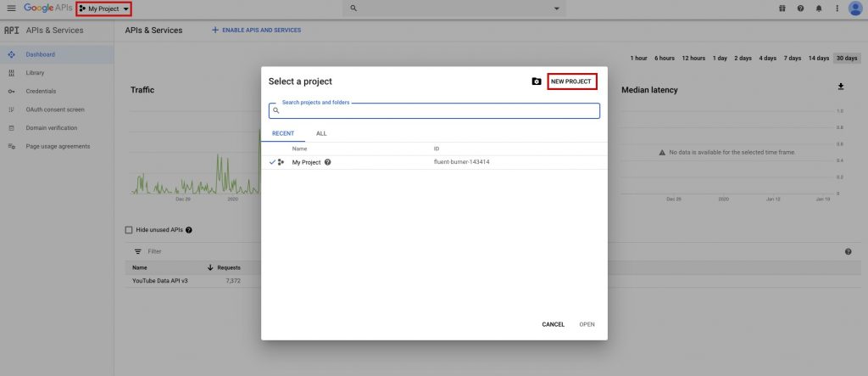Expand the My Project selector dropdown
868x376 pixels.
coord(103,8)
